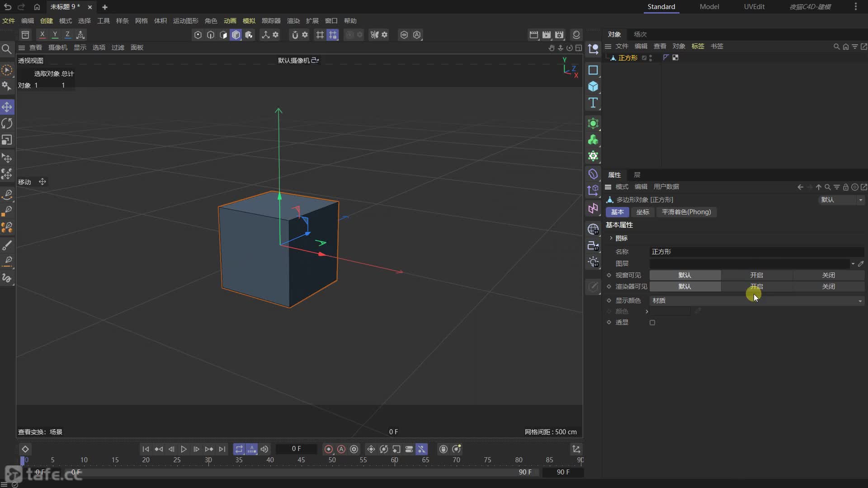The width and height of the screenshot is (868, 488).
Task: Expand the 图标 section
Action: [611, 238]
